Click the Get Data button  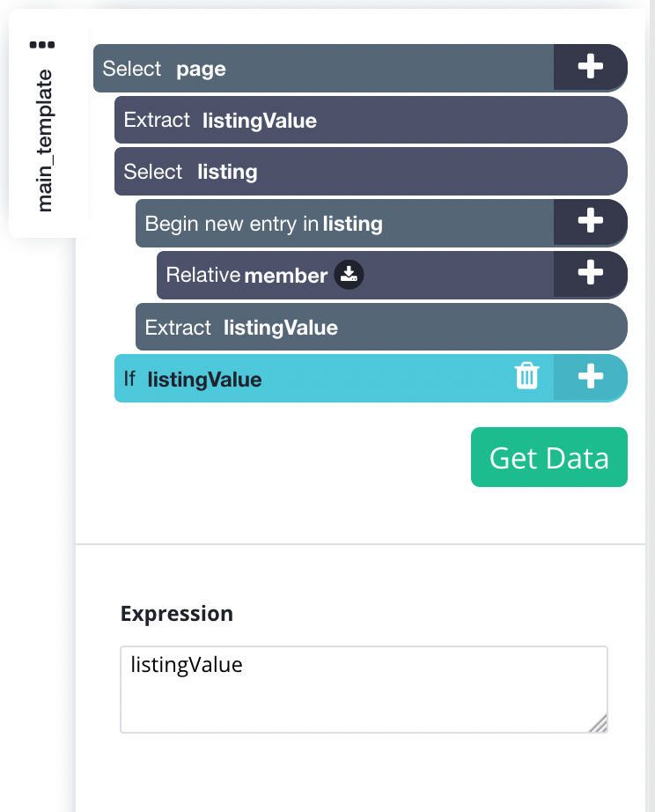pos(548,457)
